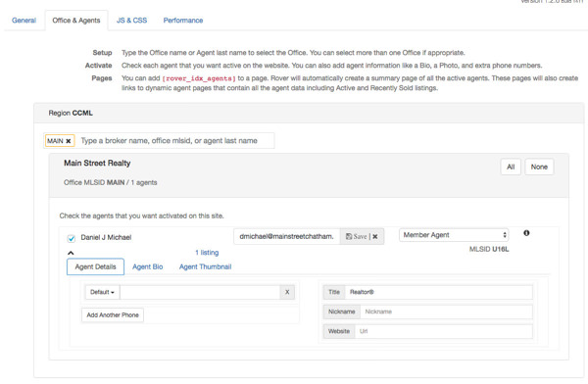Click the Office MLSID MAIN / 1 agents text
The height and width of the screenshot is (384, 588).
[x=110, y=182]
